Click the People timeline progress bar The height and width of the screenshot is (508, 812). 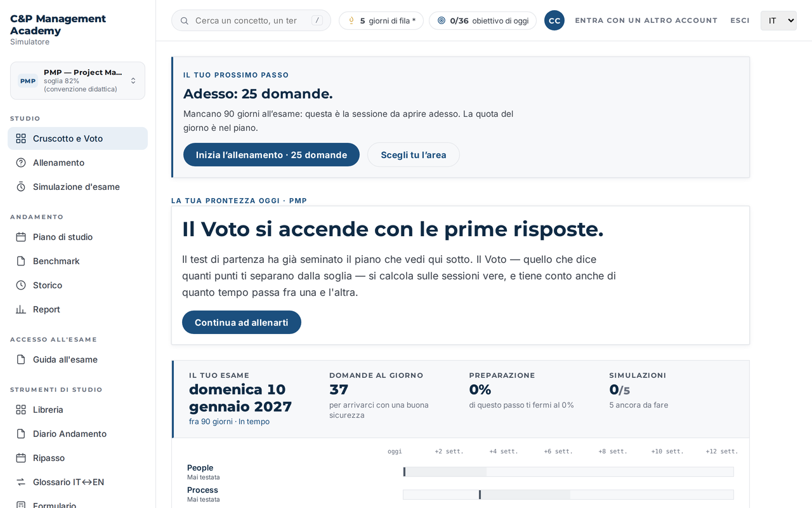pos(568,472)
